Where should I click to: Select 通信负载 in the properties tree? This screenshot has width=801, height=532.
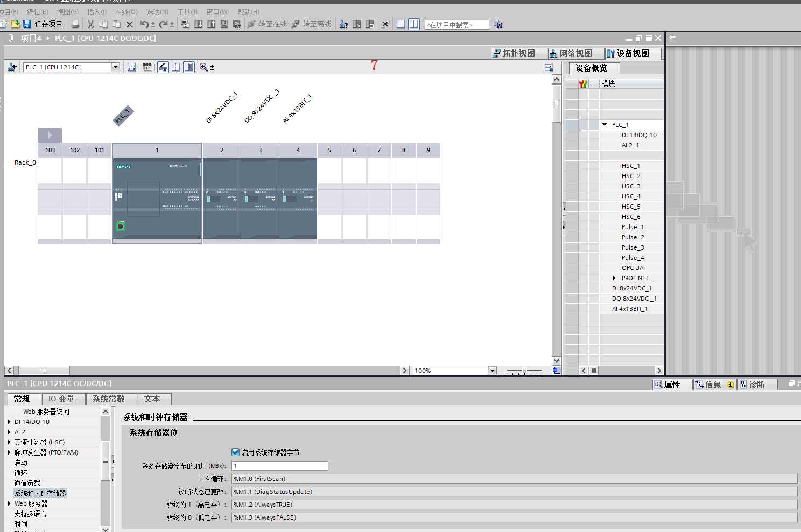[27, 483]
